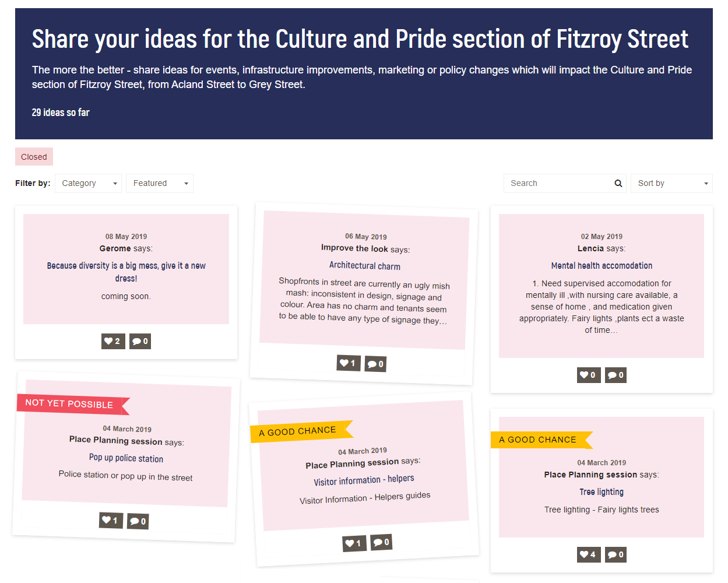
Task: Open comments on Gerome's idea card
Action: pos(140,341)
